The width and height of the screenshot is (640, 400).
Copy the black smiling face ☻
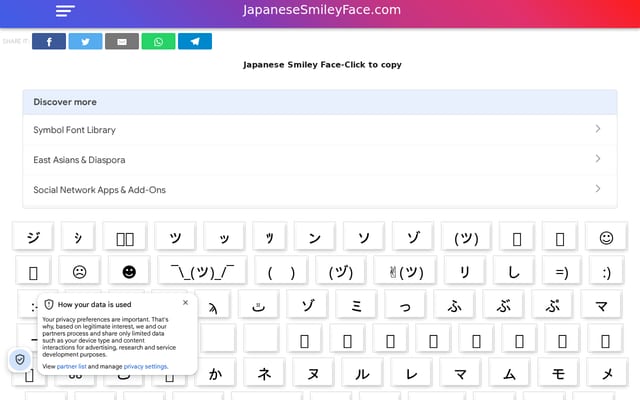tap(129, 271)
